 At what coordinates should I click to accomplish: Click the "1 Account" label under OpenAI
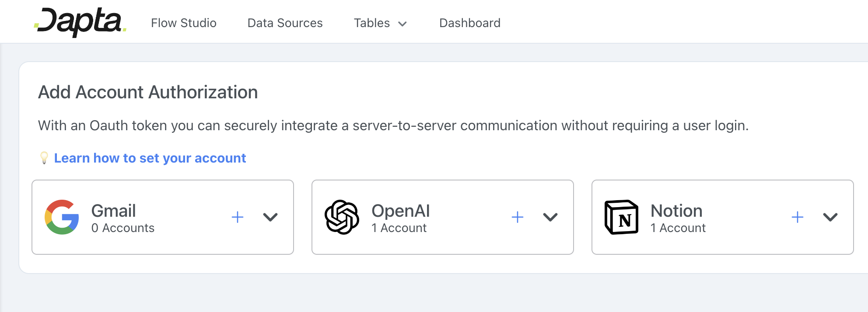[399, 228]
